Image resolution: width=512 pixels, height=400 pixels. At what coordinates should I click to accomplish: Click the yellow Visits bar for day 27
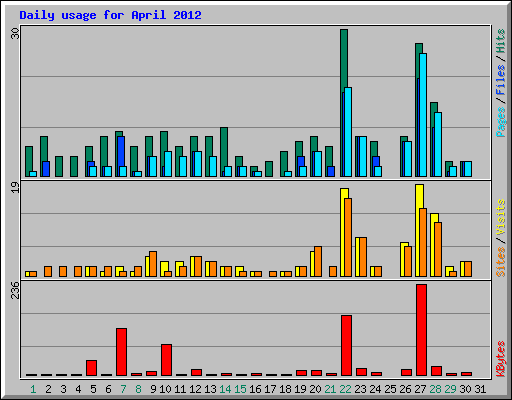pyautogui.click(x=420, y=196)
